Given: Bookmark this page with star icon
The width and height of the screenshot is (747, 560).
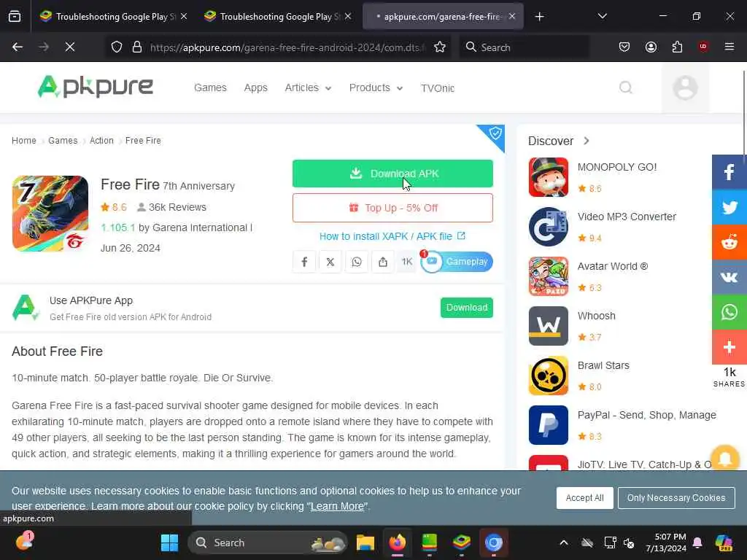Looking at the screenshot, I should click(440, 47).
